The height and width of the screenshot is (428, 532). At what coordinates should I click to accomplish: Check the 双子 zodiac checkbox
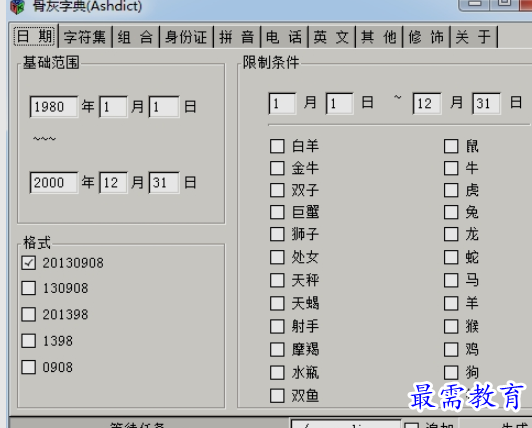click(277, 190)
